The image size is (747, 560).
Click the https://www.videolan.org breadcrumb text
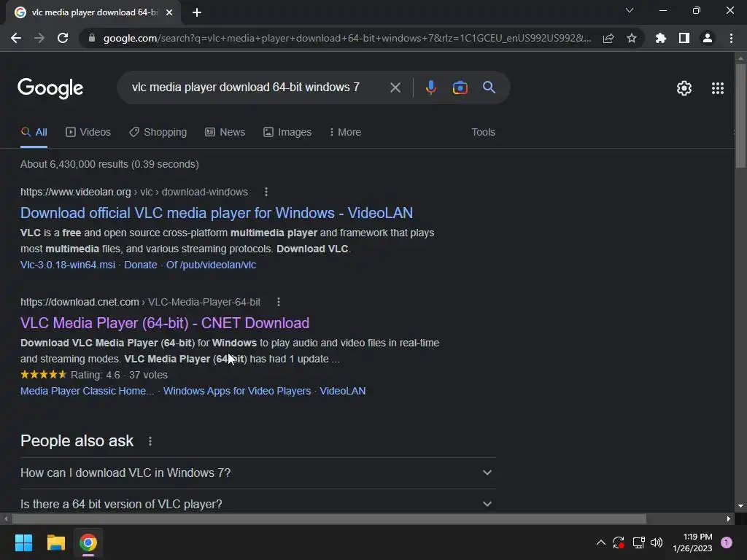click(76, 192)
